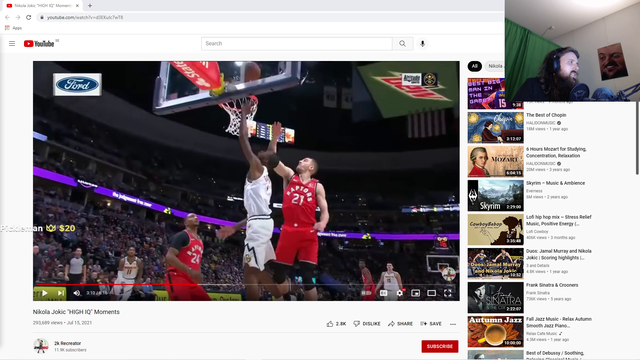
Task: Click the 11.9K subscribers text
Action: pyautogui.click(x=70, y=350)
